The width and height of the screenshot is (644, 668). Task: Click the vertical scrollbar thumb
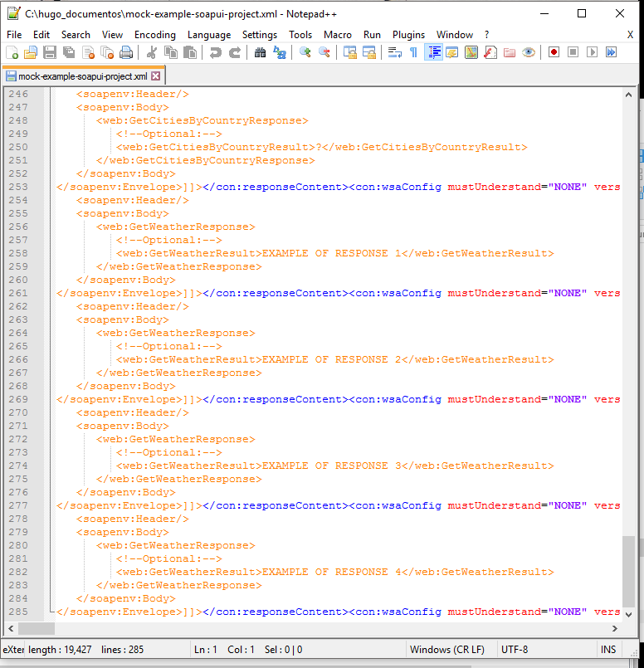pos(629,571)
